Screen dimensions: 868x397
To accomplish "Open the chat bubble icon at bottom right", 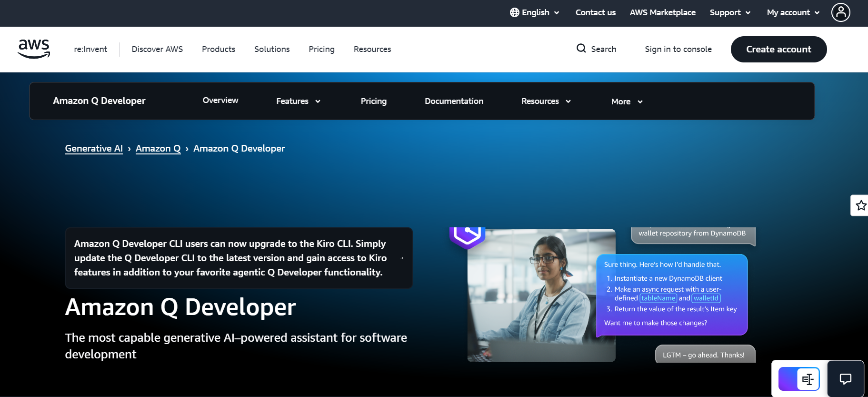I will 845,379.
